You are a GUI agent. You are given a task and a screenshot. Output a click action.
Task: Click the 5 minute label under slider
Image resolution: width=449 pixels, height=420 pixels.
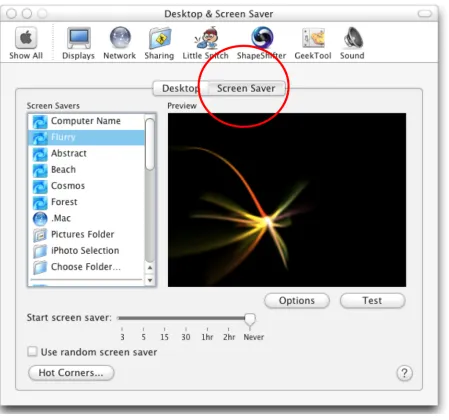point(143,337)
